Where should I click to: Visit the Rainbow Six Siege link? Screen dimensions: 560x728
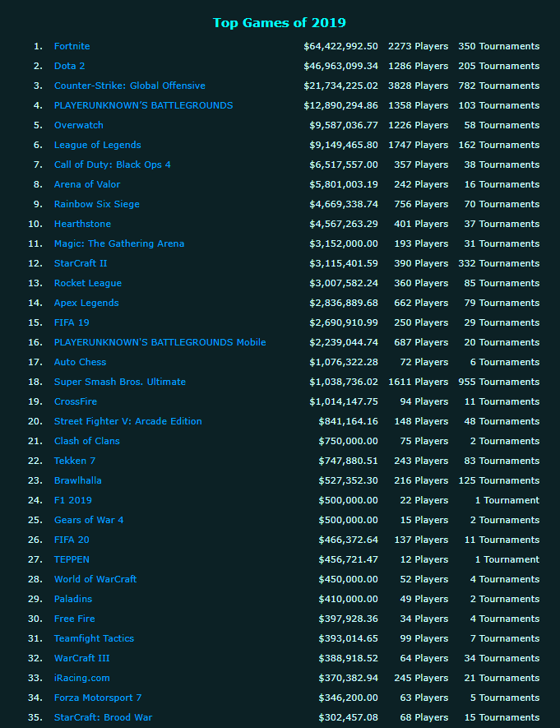tap(96, 204)
